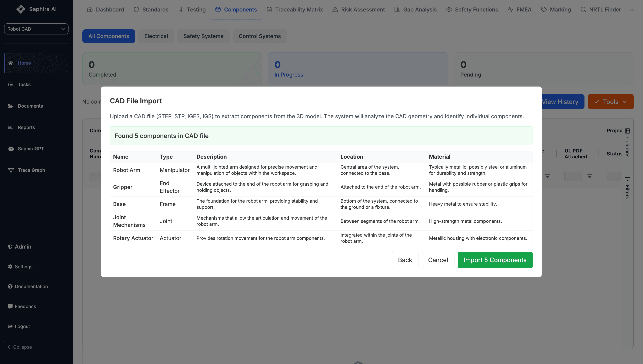The image size is (643, 364).
Task: Cancel the CAD File Import dialog
Action: (438, 260)
